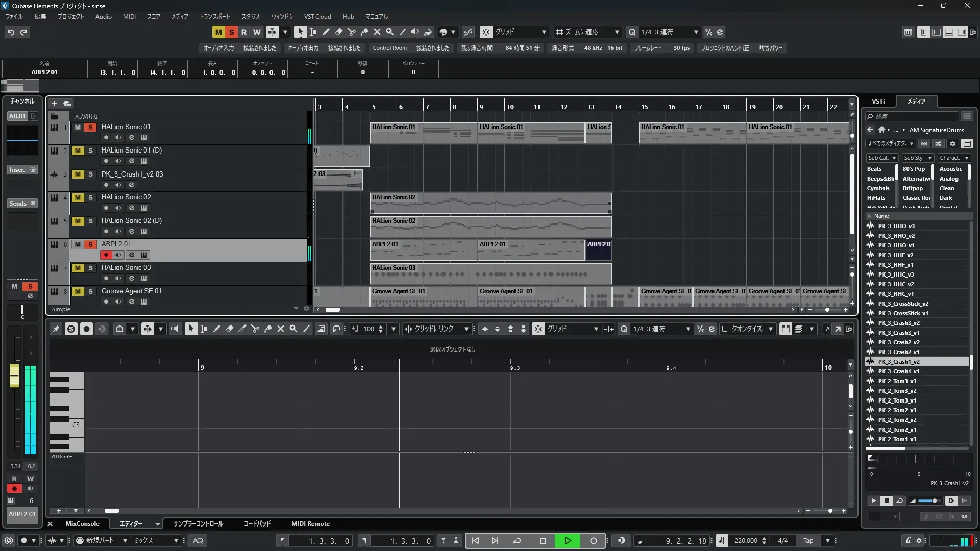980x551 pixels.
Task: Switch to the MixConsole tab
Action: click(82, 524)
